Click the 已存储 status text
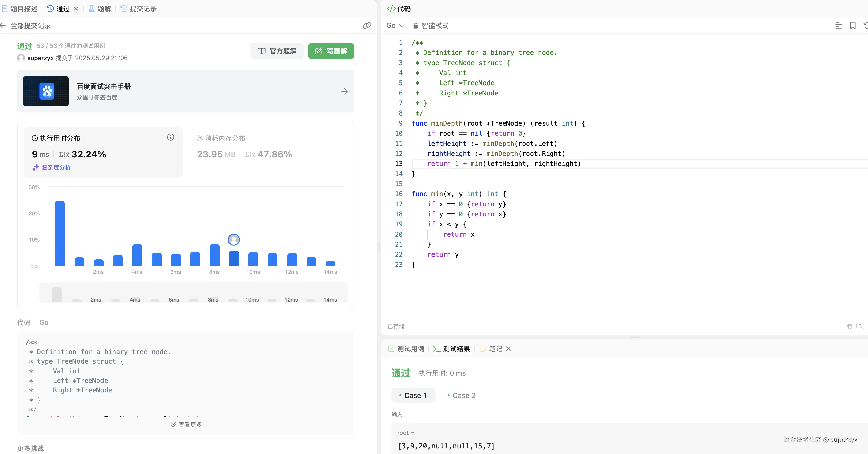This screenshot has height=454, width=868. [x=396, y=326]
